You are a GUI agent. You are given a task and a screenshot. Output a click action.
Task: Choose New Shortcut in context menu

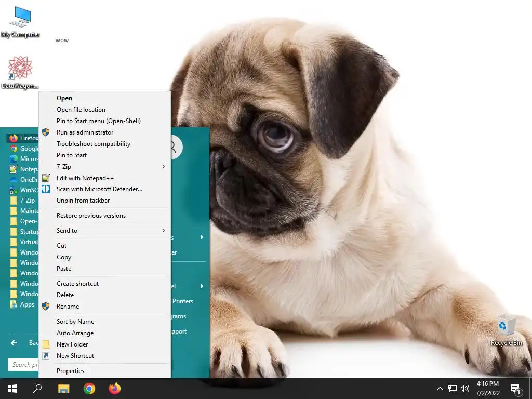pyautogui.click(x=105, y=356)
